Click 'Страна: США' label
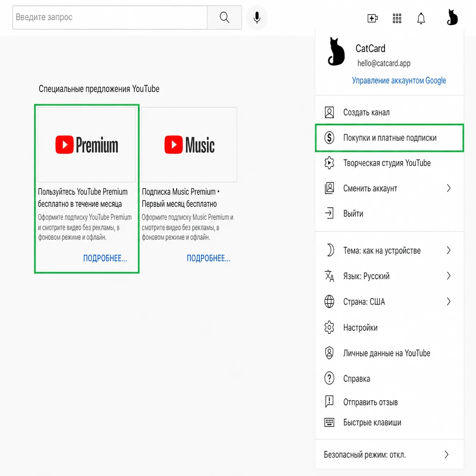This screenshot has height=476, width=476. pyautogui.click(x=364, y=302)
